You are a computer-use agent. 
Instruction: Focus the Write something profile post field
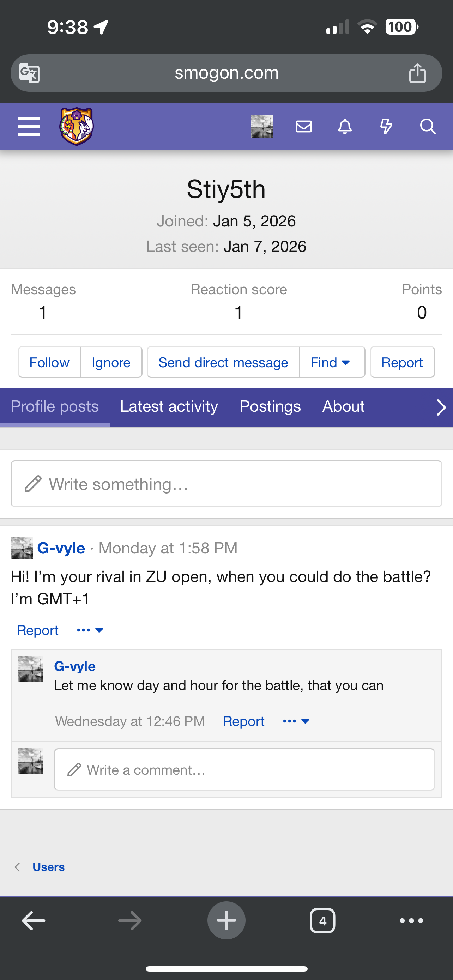226,484
